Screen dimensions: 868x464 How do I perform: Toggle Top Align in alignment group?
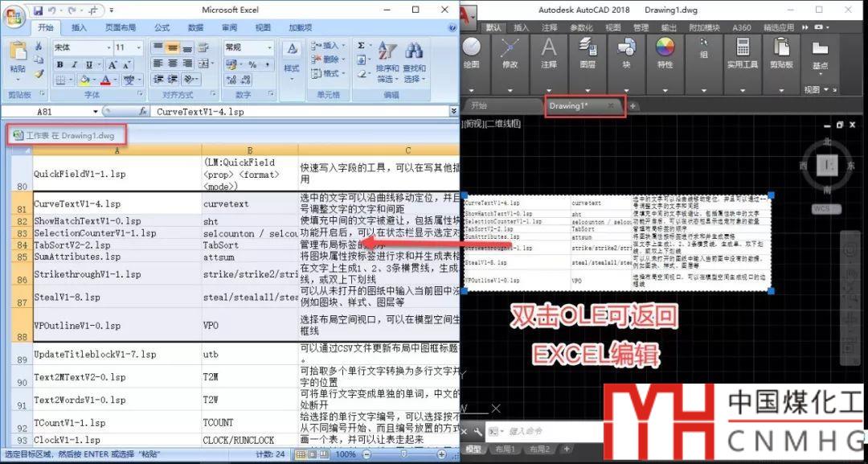pyautogui.click(x=158, y=47)
